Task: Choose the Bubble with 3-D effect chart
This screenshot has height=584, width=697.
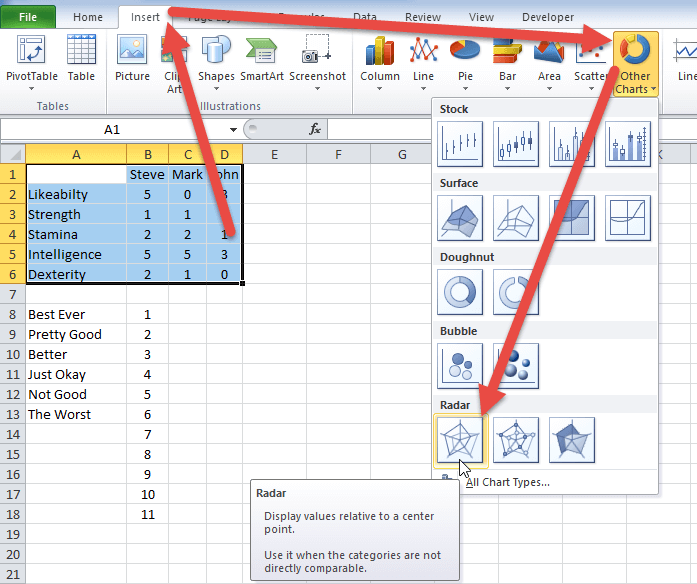Action: 516,366
